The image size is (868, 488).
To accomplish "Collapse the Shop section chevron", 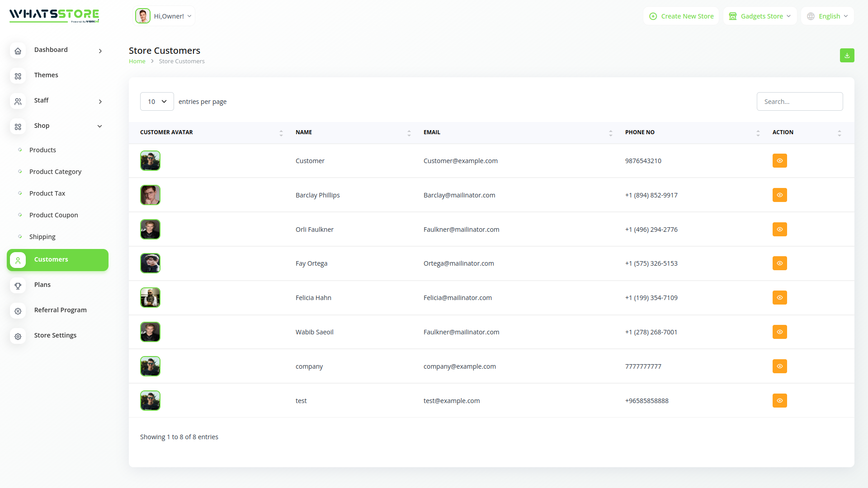I will pos(99,126).
